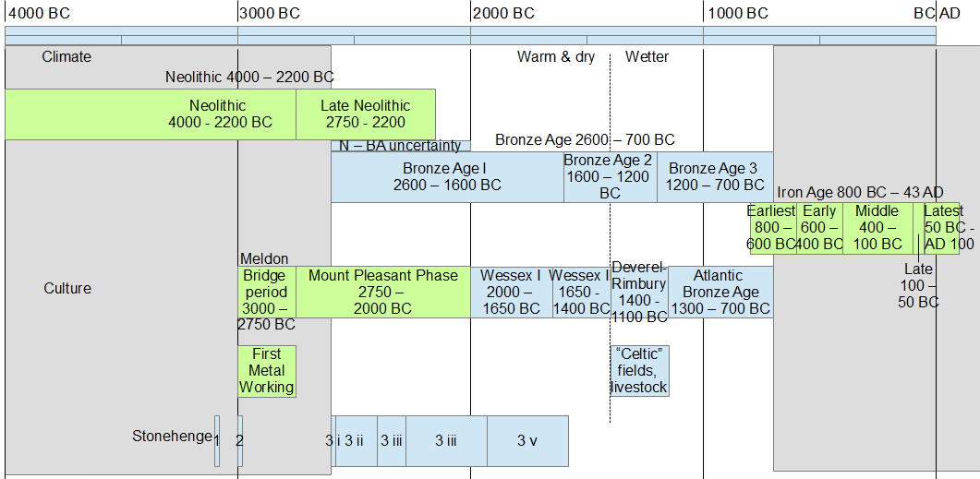Image resolution: width=980 pixels, height=479 pixels.
Task: Click the Wessex I 2000 – 1650 BC block
Action: (512, 293)
